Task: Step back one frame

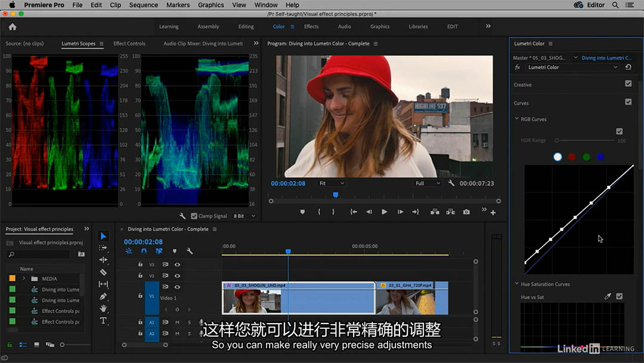Action: pos(369,212)
